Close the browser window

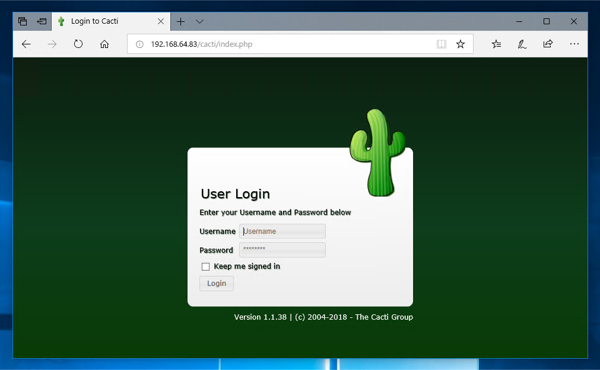pos(574,21)
